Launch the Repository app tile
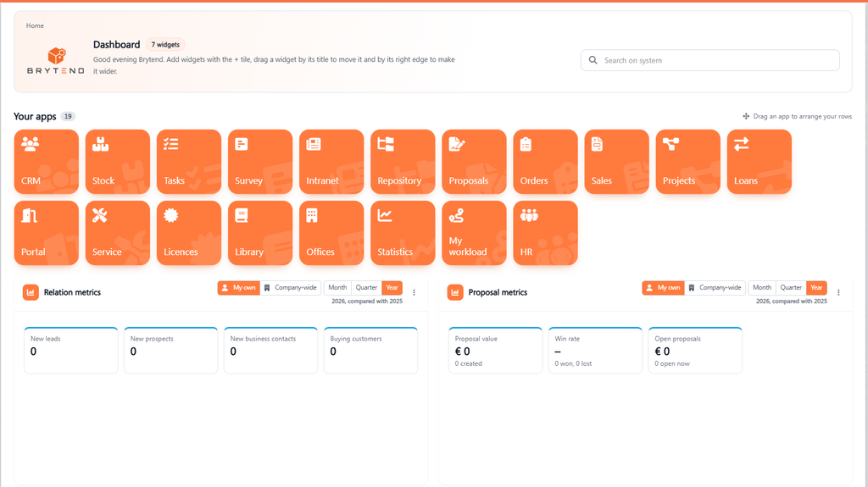 click(403, 162)
